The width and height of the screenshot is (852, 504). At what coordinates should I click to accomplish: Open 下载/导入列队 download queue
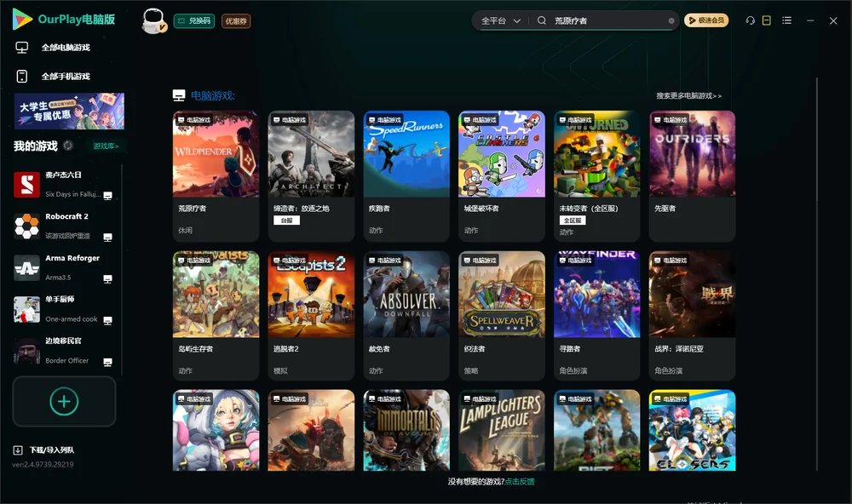click(43, 450)
